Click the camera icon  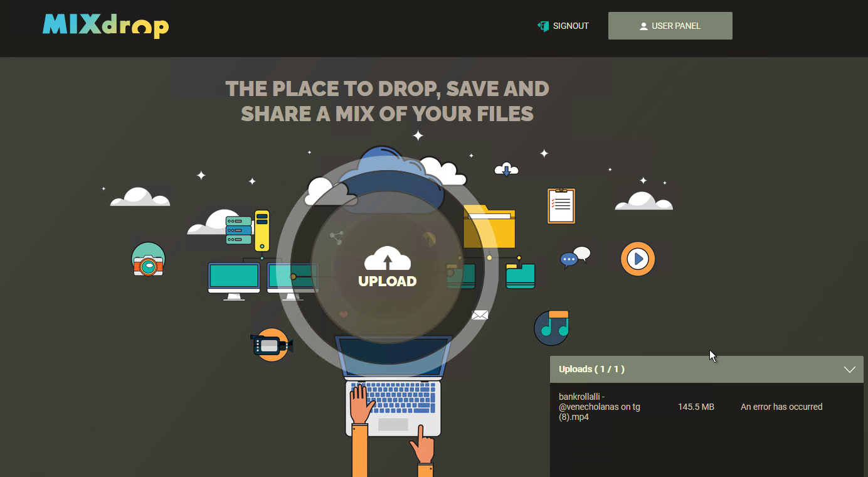(x=148, y=260)
